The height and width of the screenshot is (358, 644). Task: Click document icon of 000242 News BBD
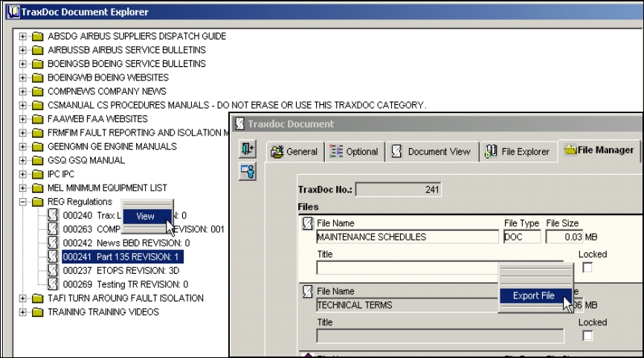coord(53,243)
